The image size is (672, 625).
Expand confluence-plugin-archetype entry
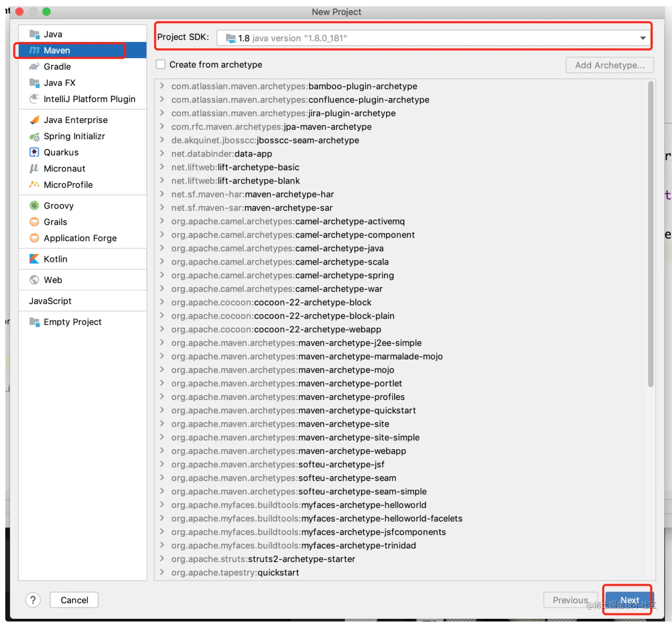pos(162,100)
